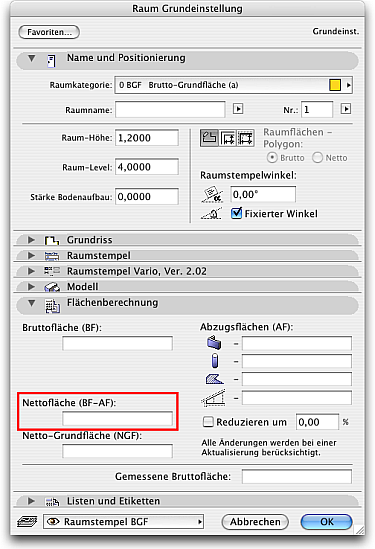Image resolution: width=375 pixels, height=549 pixels.
Task: Open the Raumstempel BGF layer dropdown
Action: coord(123,522)
